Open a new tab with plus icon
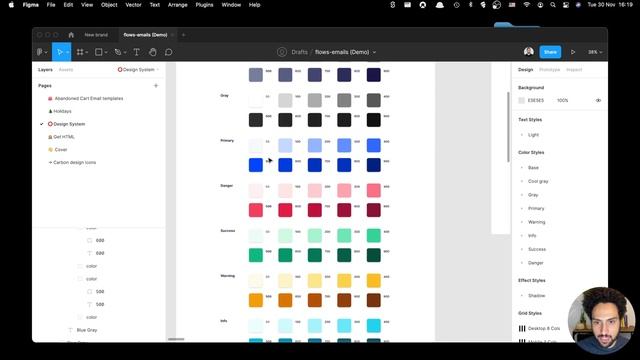Image resolution: width=640 pixels, height=360 pixels. tap(183, 35)
